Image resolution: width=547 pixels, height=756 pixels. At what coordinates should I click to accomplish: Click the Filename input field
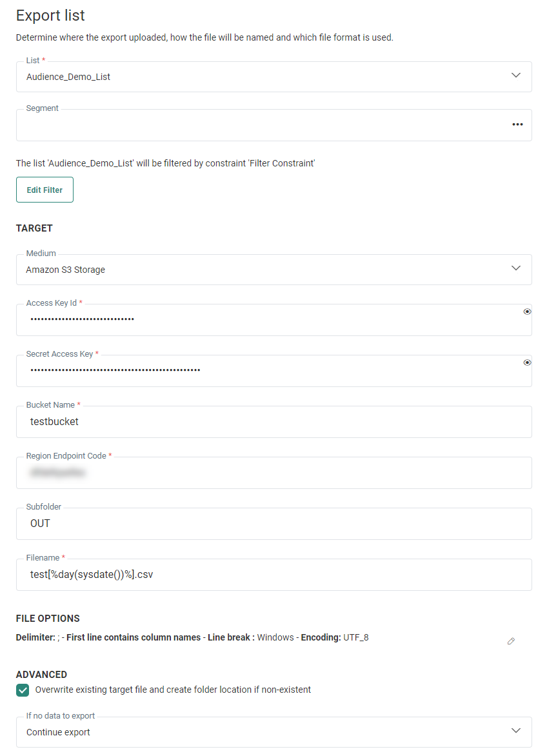tap(273, 575)
